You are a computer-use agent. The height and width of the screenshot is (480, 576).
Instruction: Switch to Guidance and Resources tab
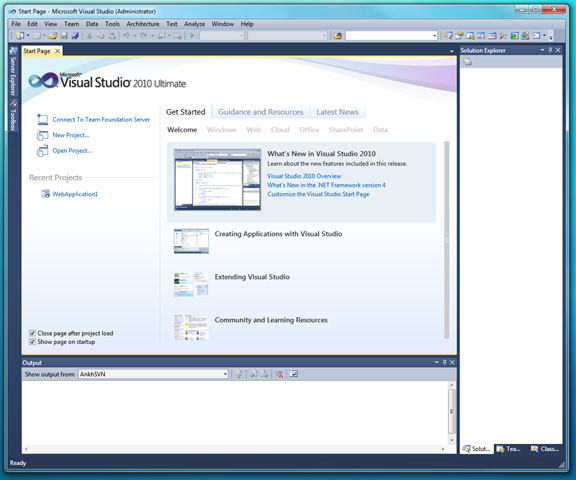click(x=261, y=112)
